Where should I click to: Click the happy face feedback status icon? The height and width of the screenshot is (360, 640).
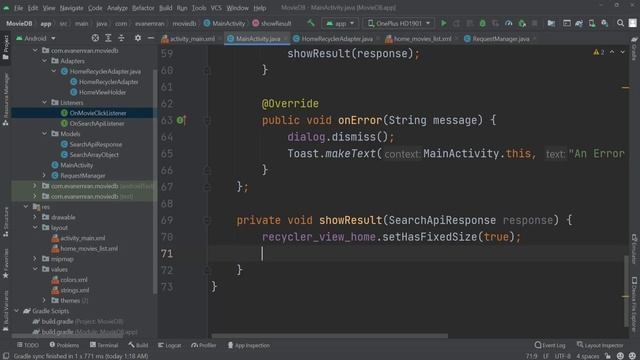pos(620,356)
